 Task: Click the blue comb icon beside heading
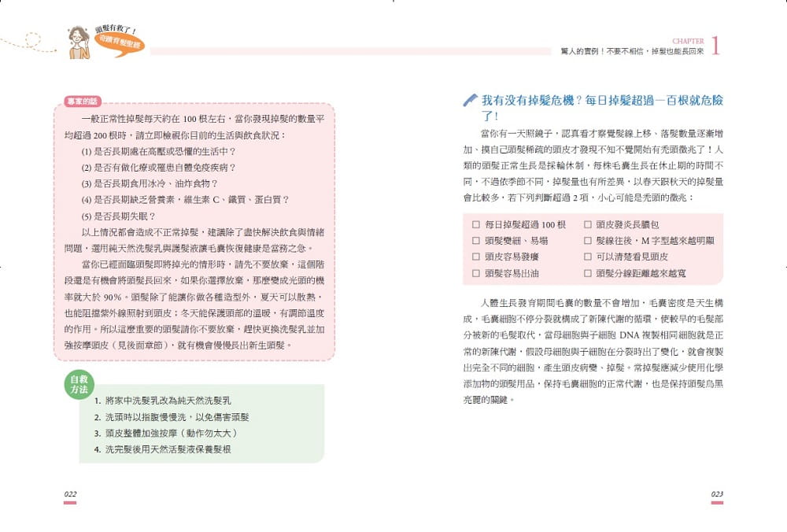(x=471, y=101)
